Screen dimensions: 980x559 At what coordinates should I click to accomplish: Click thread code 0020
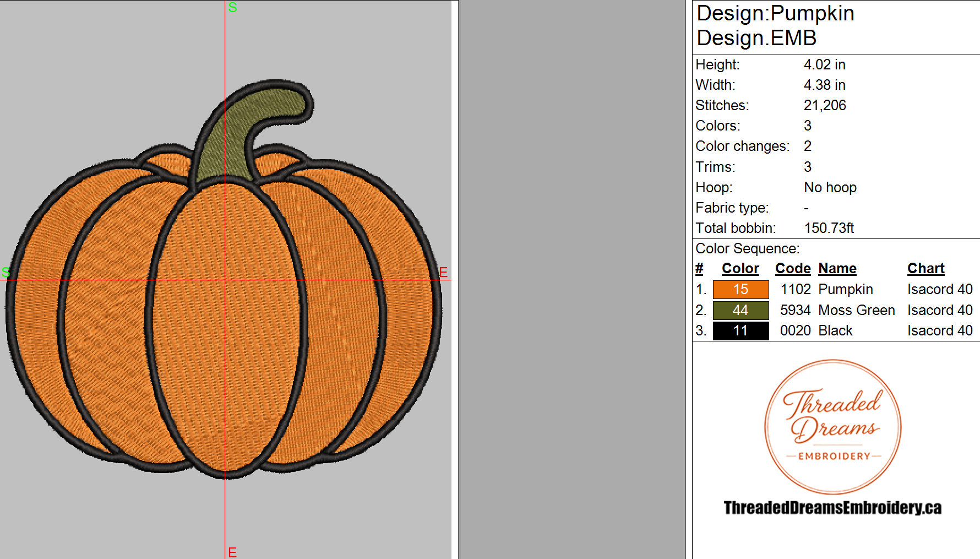(796, 330)
